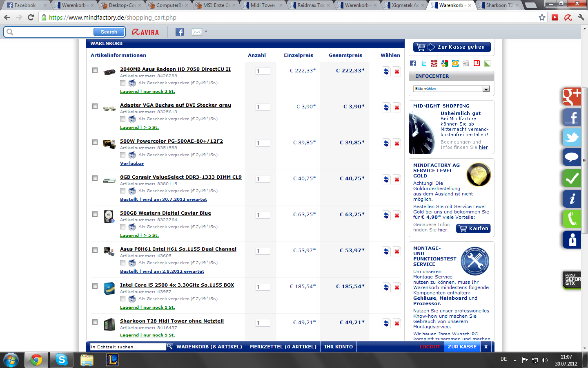Open the 2048MB Asus Radeon HD 7850 link

coord(175,69)
